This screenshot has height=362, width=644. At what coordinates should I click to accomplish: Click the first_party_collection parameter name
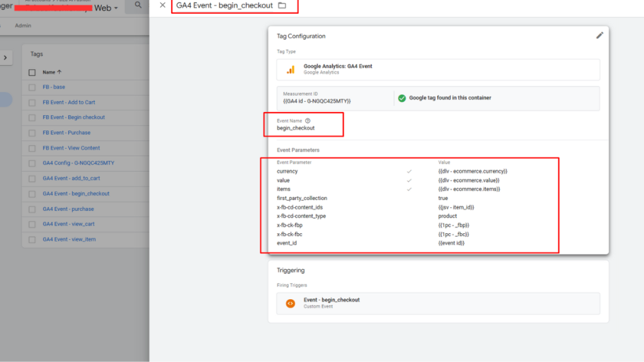[302, 198]
